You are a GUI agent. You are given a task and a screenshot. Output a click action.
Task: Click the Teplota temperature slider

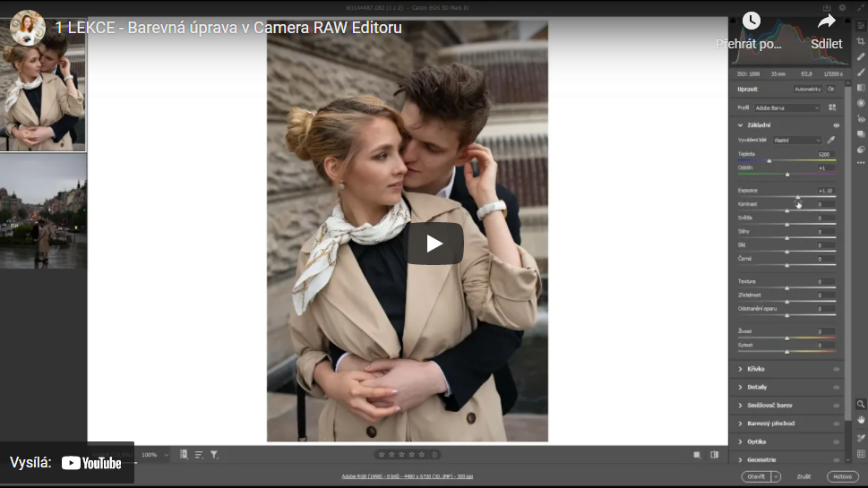(x=786, y=160)
